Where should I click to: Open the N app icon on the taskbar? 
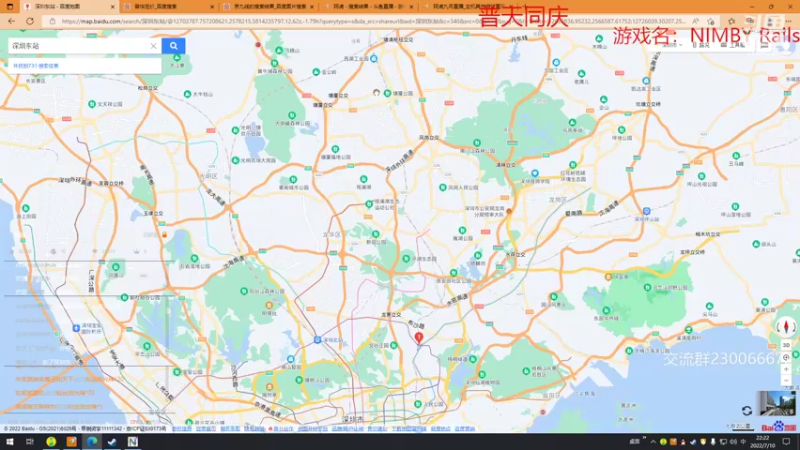(133, 442)
